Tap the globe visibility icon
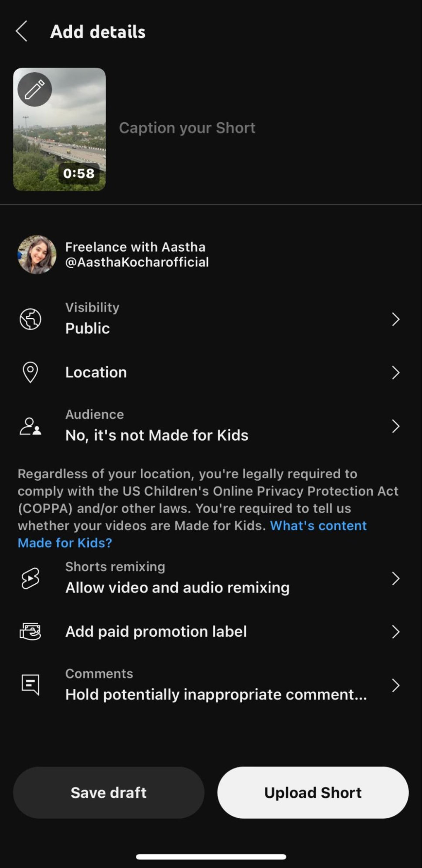This screenshot has height=868, width=422. 30,319
